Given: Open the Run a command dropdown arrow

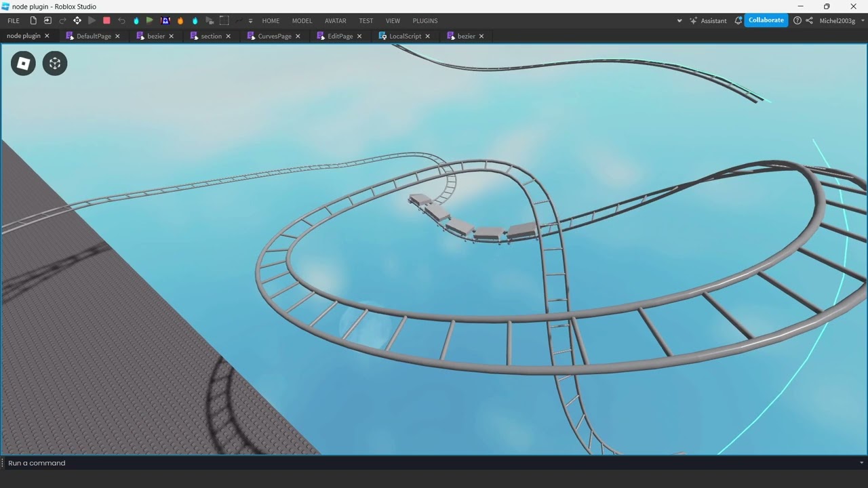Looking at the screenshot, I should (863, 463).
